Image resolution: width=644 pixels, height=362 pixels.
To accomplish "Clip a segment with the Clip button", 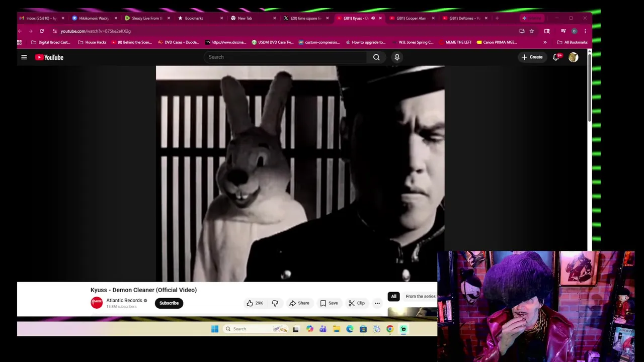I will [x=356, y=303].
